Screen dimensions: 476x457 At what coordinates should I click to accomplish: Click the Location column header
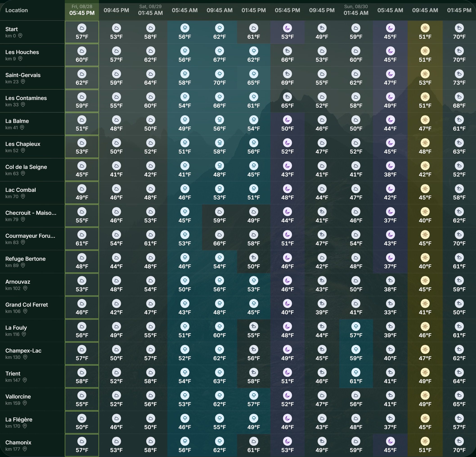[x=16, y=10]
